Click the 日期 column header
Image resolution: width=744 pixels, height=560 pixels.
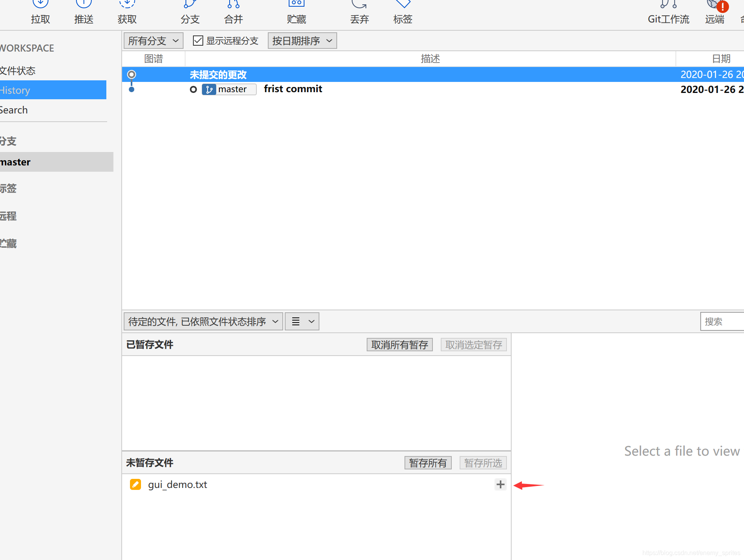710,59
